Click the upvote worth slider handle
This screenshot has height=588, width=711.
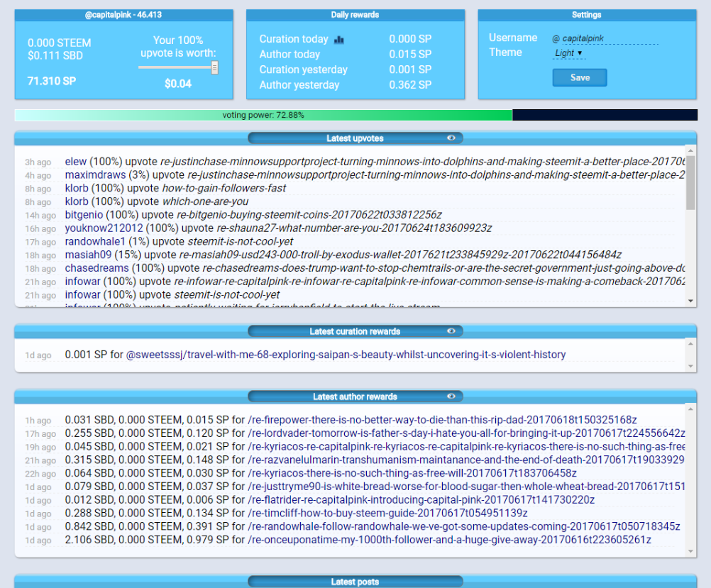[x=214, y=67]
